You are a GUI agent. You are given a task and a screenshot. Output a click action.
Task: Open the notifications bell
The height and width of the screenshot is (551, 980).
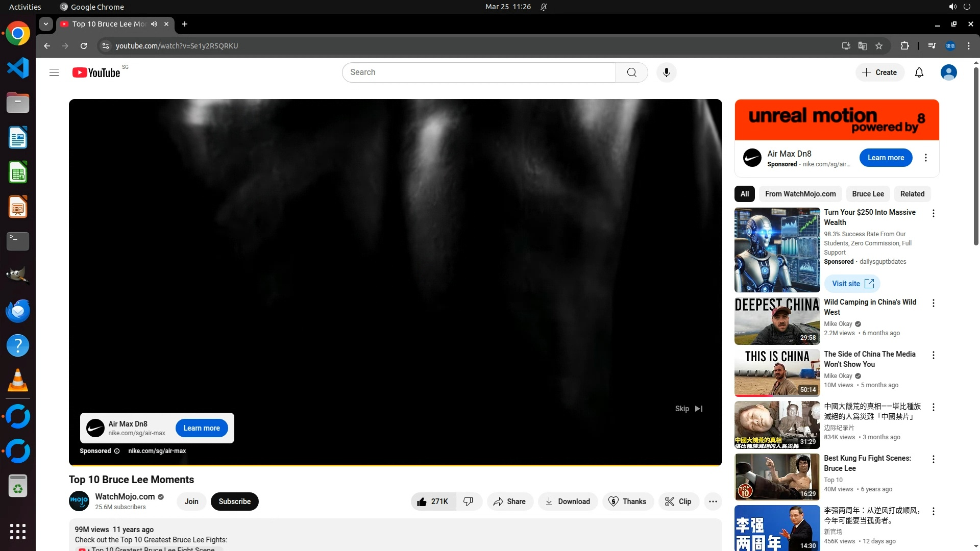tap(919, 72)
